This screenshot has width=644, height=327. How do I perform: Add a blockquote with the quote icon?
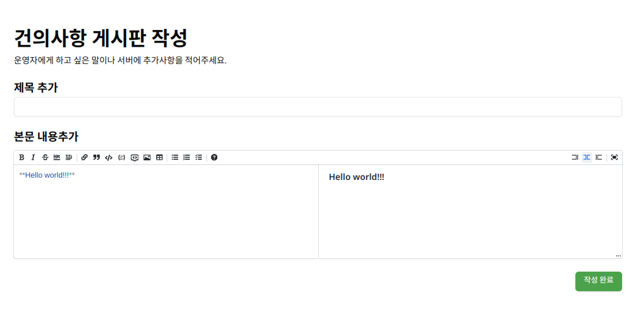click(x=96, y=157)
